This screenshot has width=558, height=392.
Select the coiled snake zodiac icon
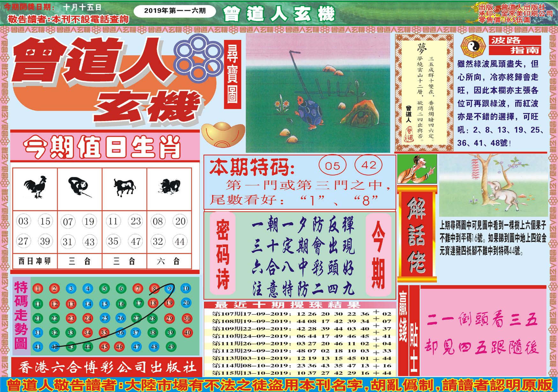79,187
